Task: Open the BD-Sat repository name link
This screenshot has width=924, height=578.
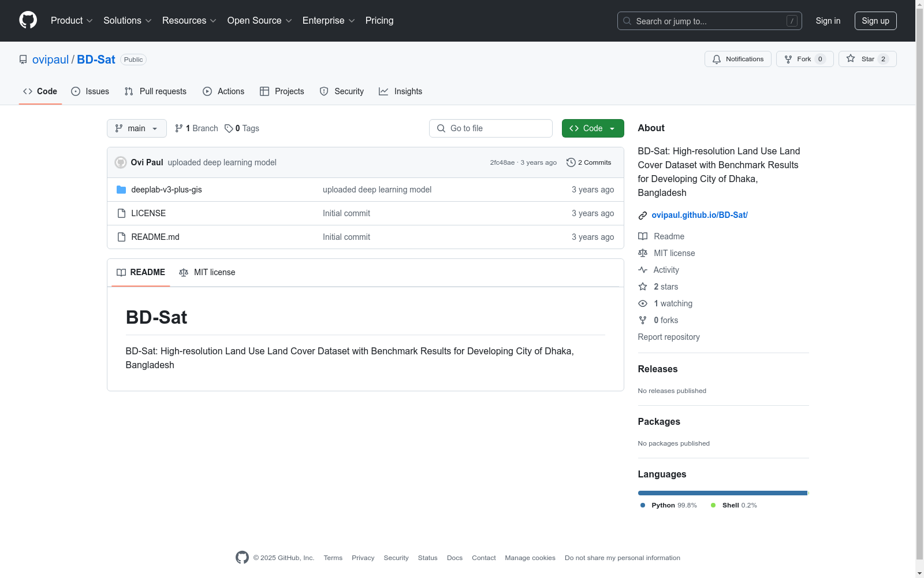Action: tap(96, 60)
